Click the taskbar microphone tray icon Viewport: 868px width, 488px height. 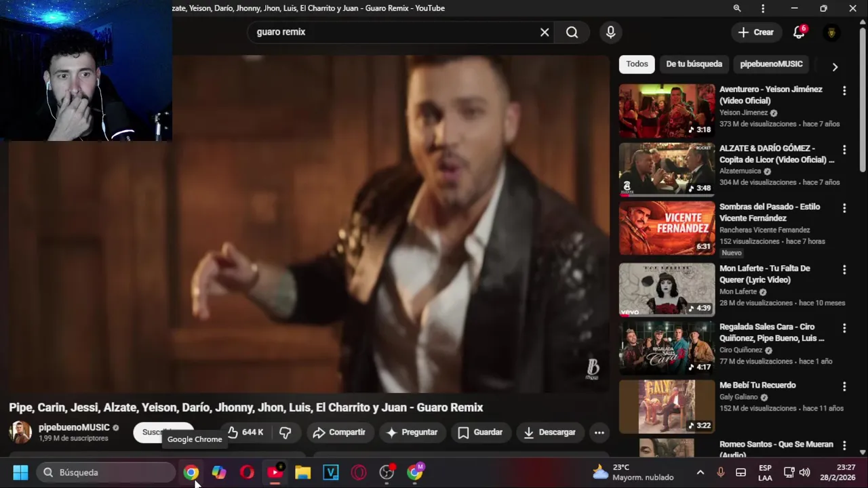(x=721, y=472)
